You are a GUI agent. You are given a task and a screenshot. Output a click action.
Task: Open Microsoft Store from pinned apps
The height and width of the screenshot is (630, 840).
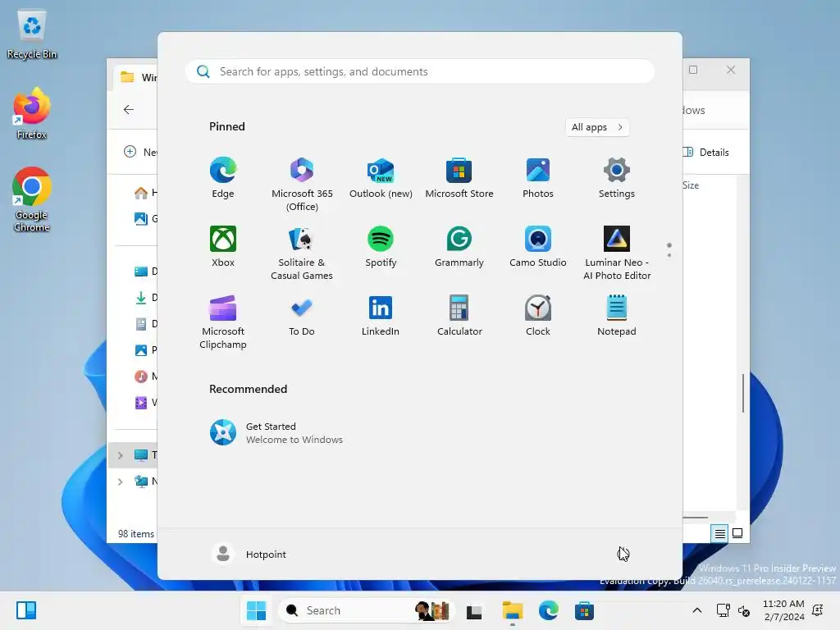coord(459,178)
